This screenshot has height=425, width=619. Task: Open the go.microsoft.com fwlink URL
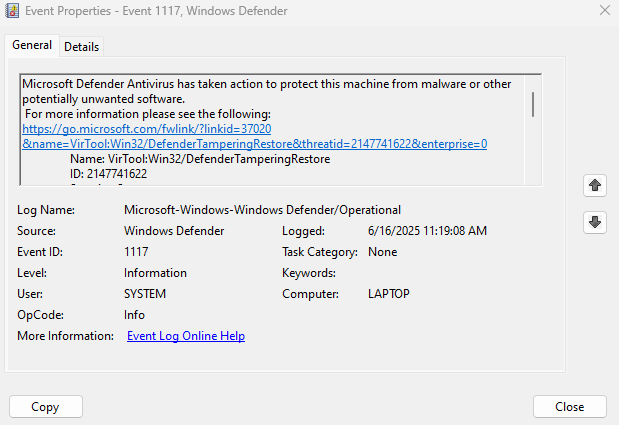[146, 129]
